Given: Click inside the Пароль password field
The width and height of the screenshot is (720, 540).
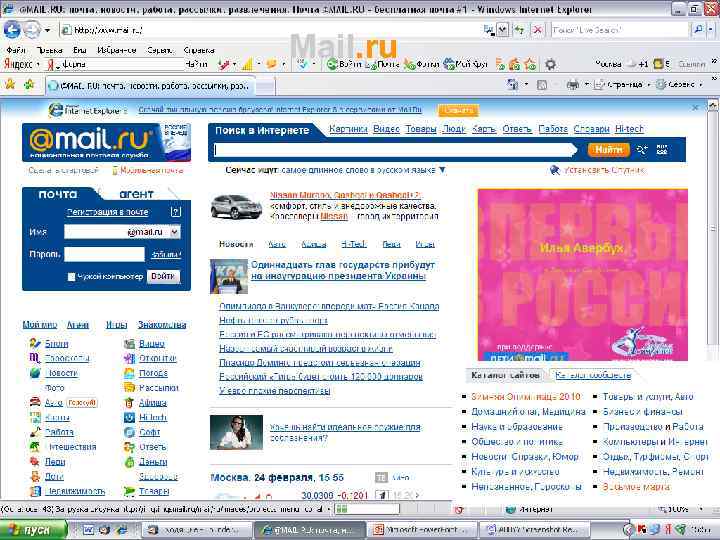Looking at the screenshot, I should tap(104, 254).
